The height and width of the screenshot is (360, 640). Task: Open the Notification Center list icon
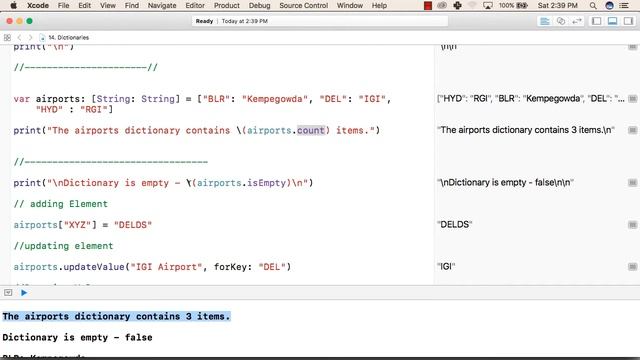pyautogui.click(x=624, y=5)
